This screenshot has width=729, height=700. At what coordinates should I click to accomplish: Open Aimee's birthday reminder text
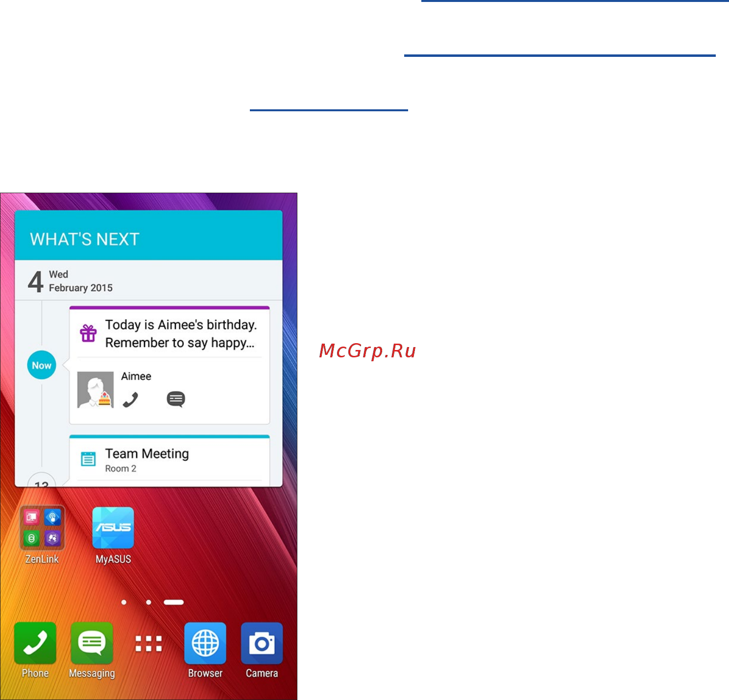tap(181, 334)
